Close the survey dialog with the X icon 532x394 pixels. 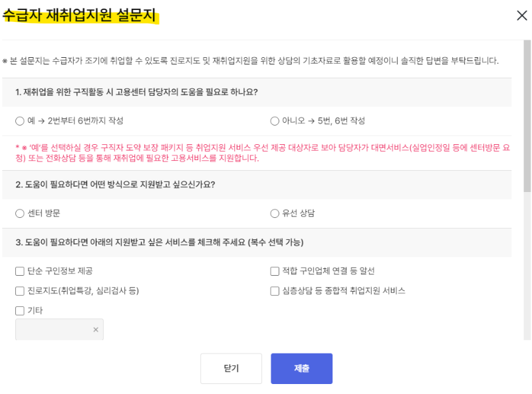click(x=522, y=15)
